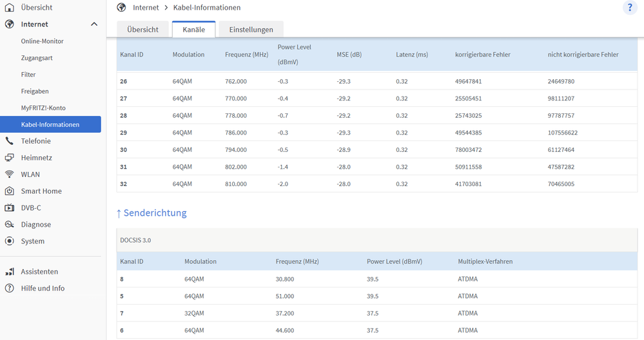Open help with the question mark icon

[x=629, y=8]
